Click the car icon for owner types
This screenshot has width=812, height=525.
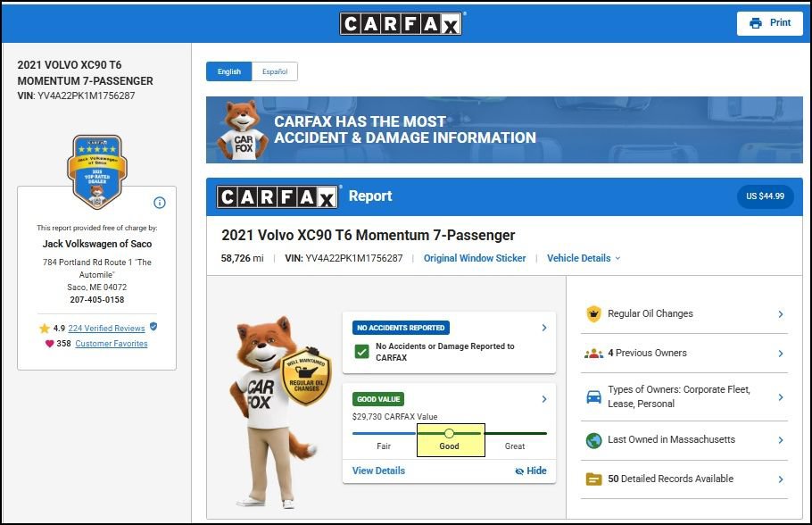coord(593,397)
